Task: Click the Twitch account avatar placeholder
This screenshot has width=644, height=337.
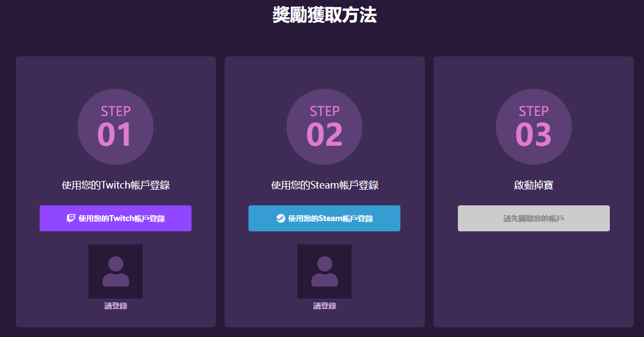Action: (116, 271)
